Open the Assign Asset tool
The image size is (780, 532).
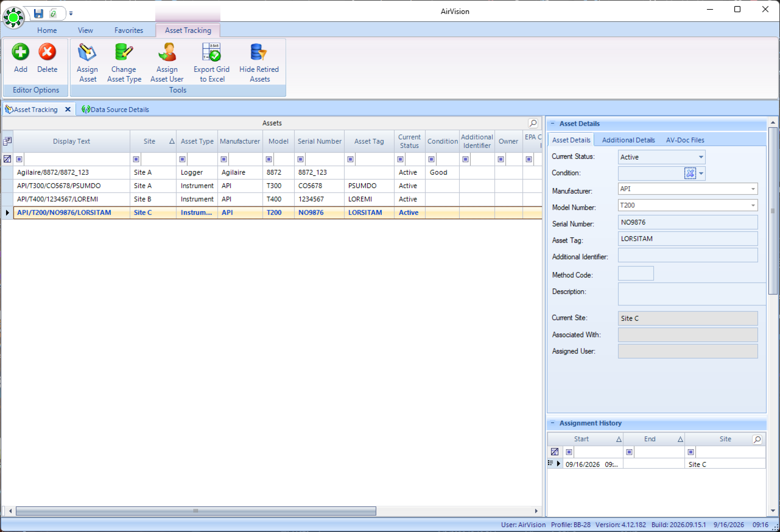click(87, 63)
